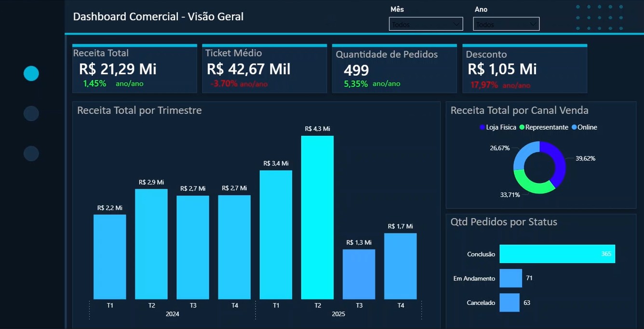Click the Desconto R$ 1,05 Mi value

[x=502, y=69]
